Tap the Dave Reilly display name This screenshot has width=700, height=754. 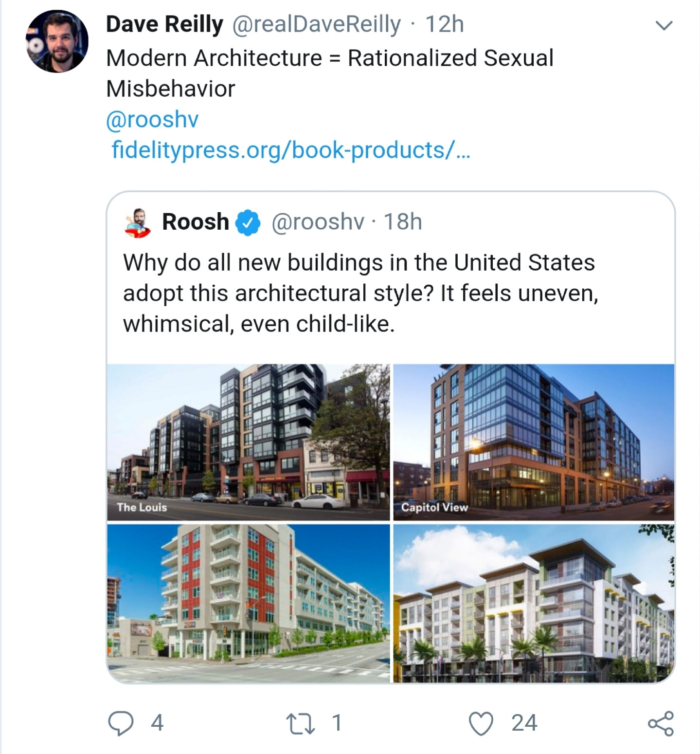tap(164, 24)
